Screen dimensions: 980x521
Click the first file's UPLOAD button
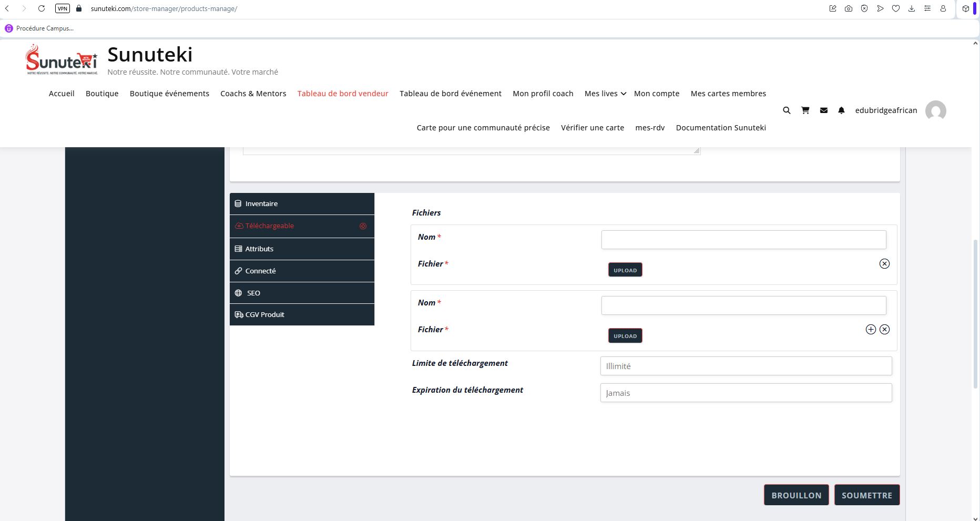[x=625, y=270]
